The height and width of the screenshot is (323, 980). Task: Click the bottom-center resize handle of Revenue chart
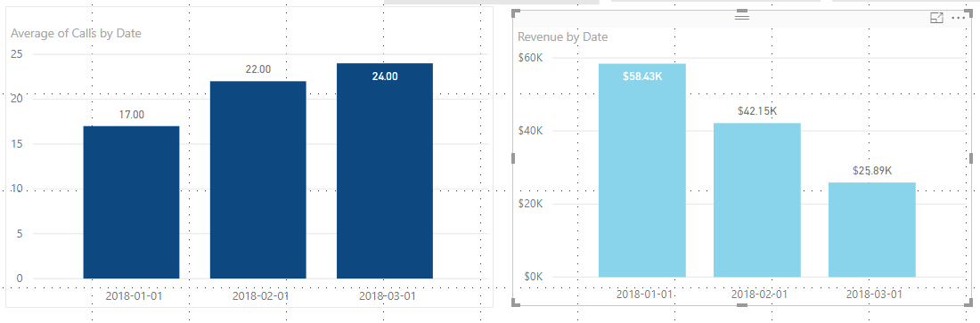click(742, 305)
